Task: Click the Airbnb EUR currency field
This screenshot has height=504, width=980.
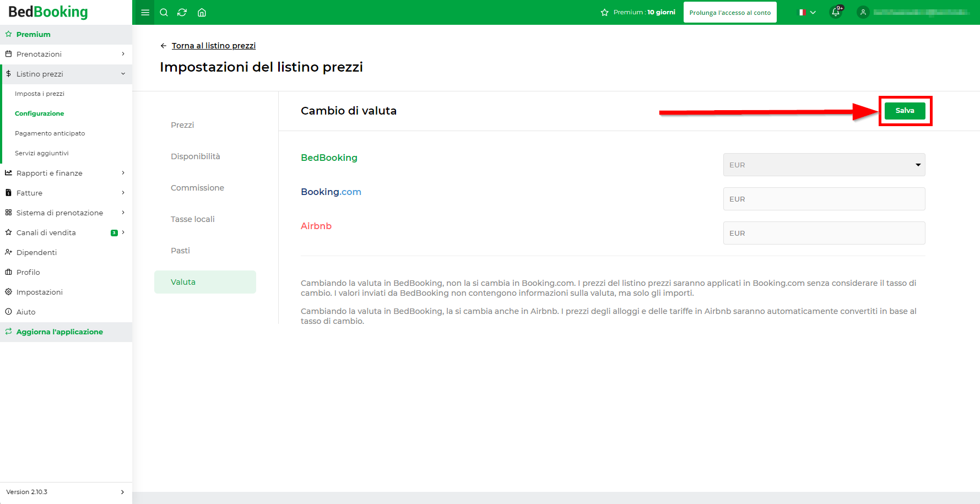Action: 824,233
